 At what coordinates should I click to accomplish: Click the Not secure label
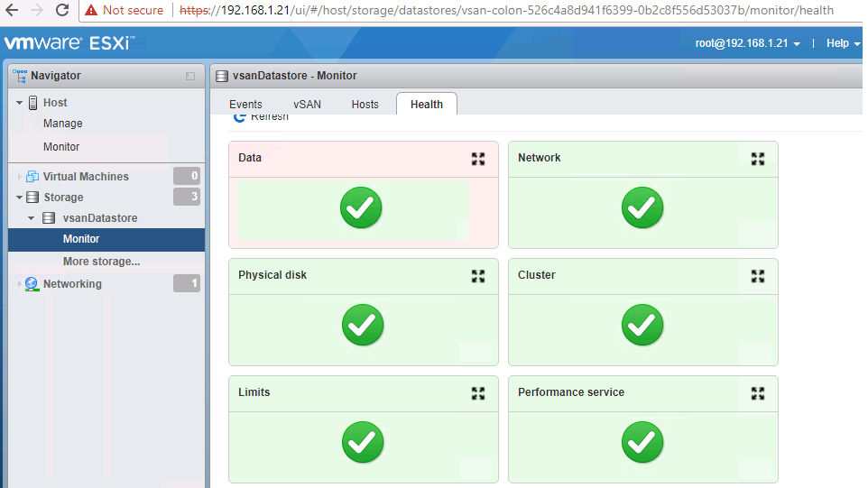(x=133, y=10)
